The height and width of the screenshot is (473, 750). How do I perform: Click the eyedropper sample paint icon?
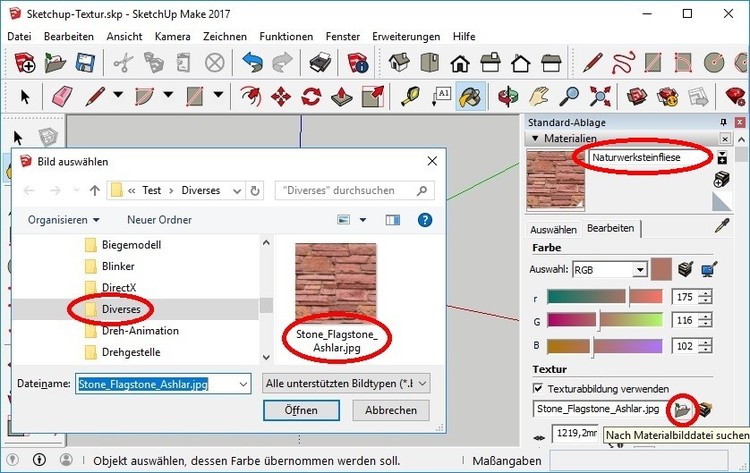(722, 226)
